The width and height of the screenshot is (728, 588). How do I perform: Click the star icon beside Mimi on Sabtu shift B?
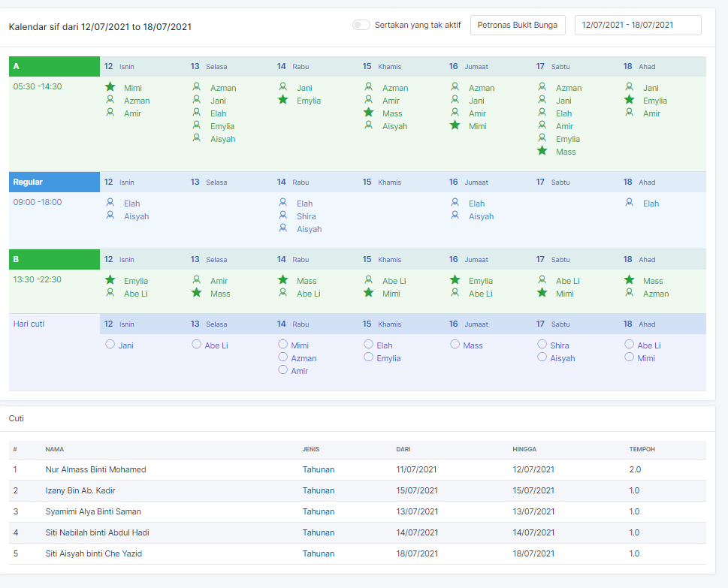point(542,292)
